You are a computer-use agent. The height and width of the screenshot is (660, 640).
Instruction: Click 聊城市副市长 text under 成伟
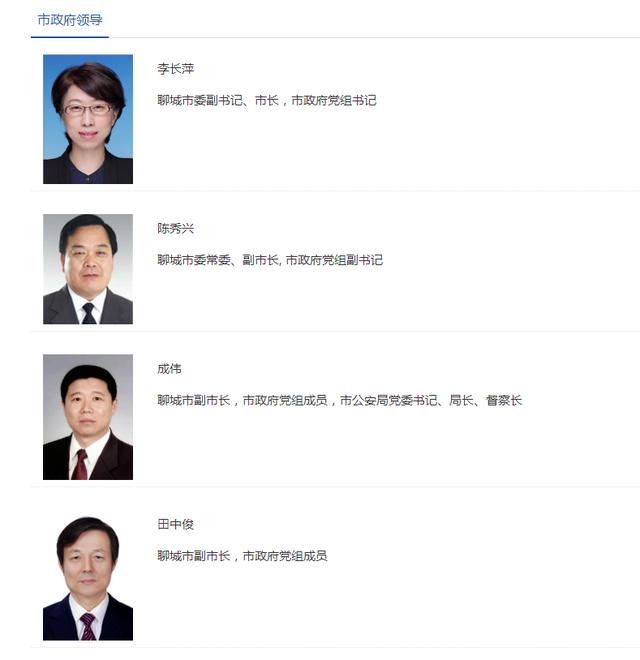[x=194, y=400]
